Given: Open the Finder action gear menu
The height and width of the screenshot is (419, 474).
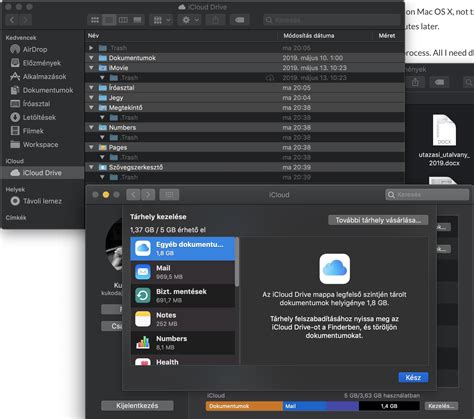Looking at the screenshot, I should (190, 20).
